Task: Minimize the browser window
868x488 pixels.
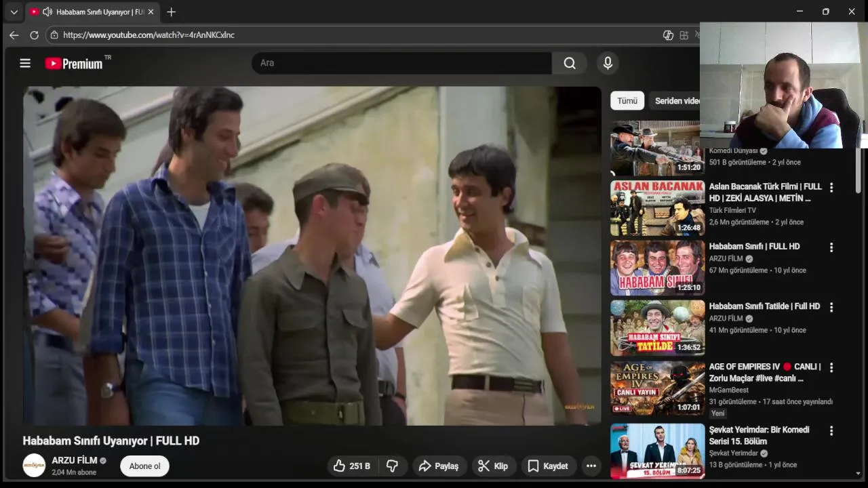Action: (x=800, y=12)
